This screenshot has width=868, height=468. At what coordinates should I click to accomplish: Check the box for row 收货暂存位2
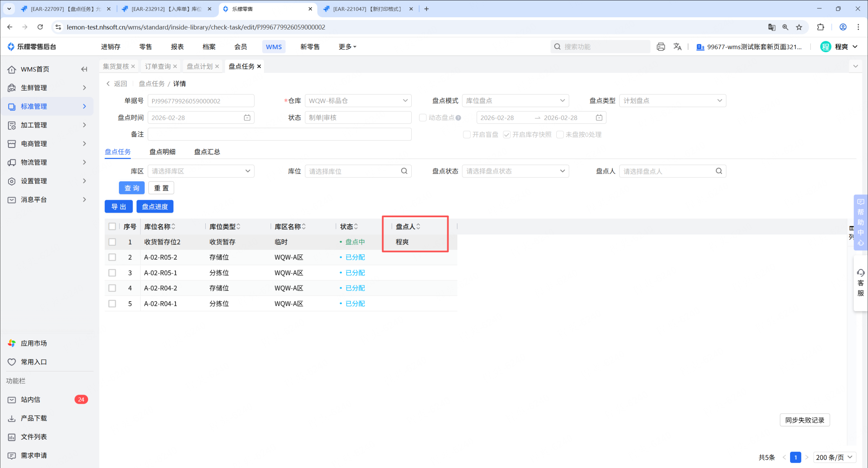tap(112, 242)
